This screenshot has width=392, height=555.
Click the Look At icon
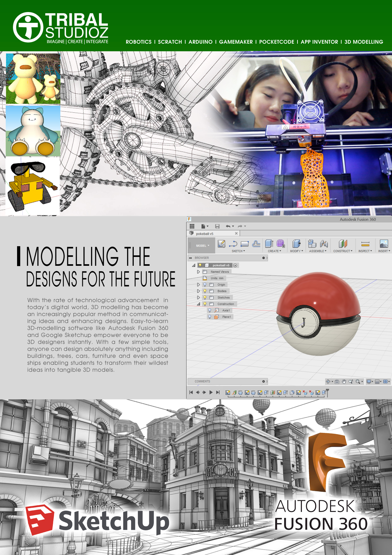337,382
